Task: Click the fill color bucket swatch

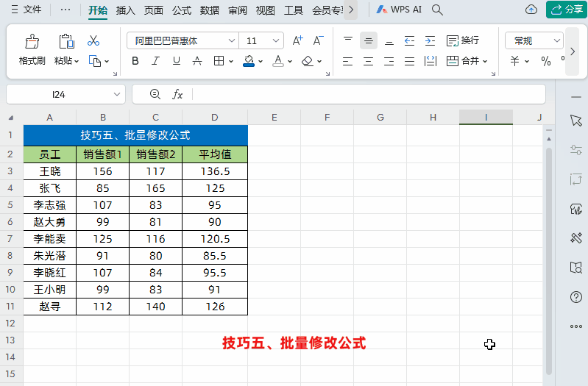Action: (x=248, y=61)
